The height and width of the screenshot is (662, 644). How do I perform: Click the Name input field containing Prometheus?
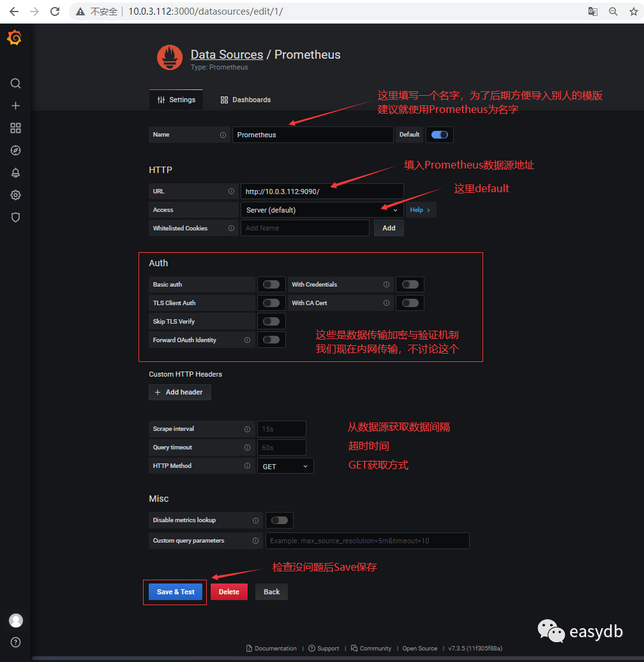tap(313, 135)
